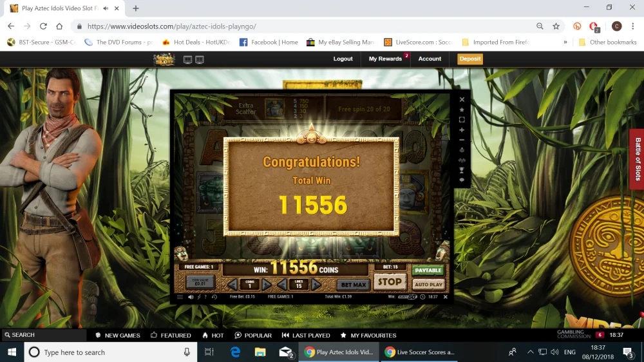Click the Videoslots logo
Viewport: 644px width, 362px height.
164,59
